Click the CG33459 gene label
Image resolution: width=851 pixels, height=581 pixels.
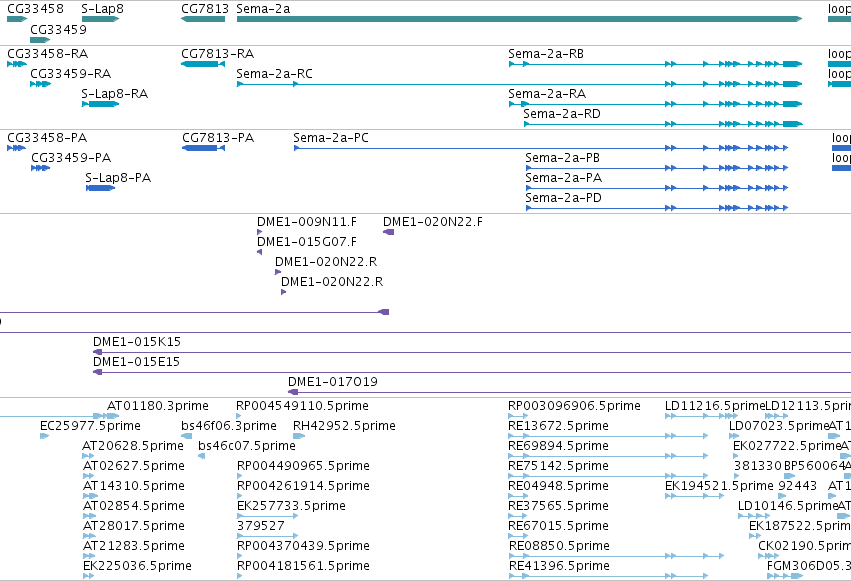[x=59, y=29]
